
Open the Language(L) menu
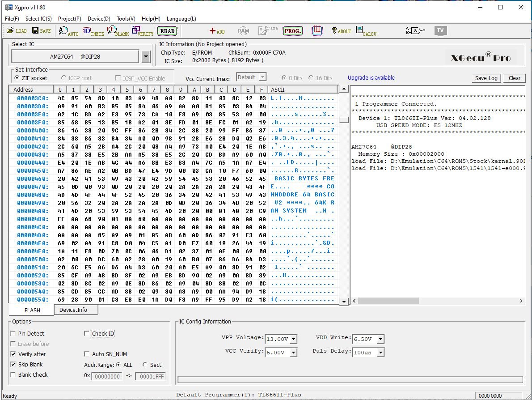(181, 19)
